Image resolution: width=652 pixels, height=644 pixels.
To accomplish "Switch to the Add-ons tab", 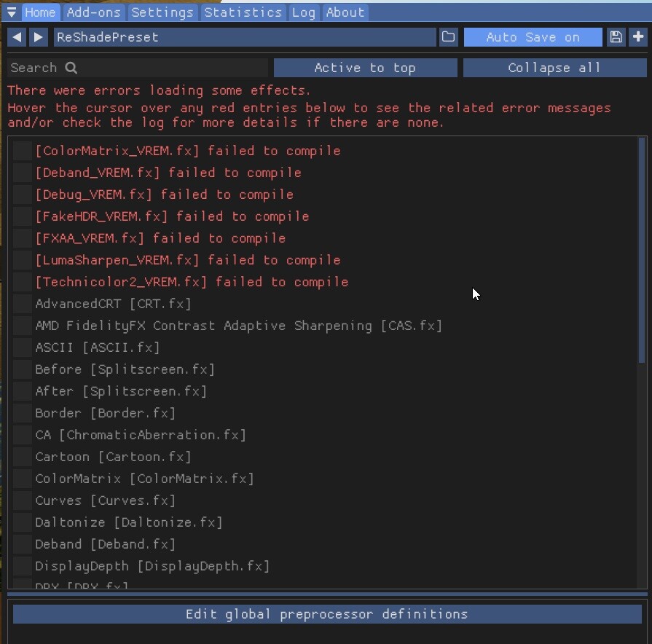I will 93,12.
